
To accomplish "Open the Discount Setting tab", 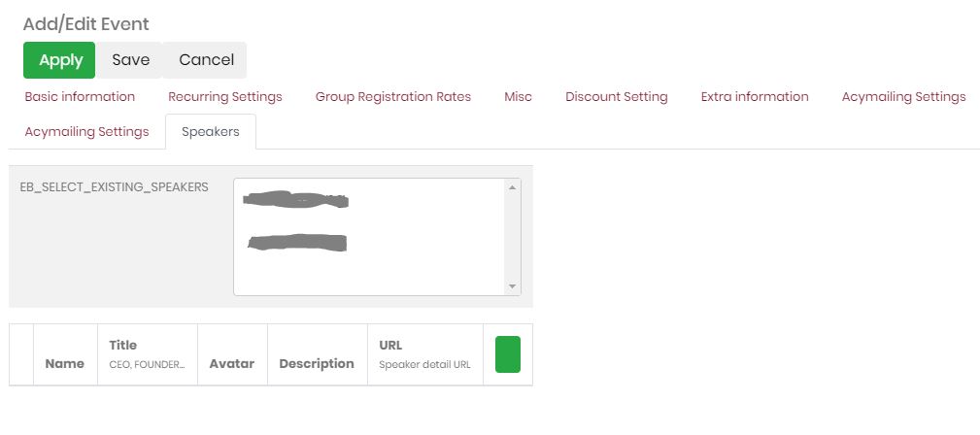I will coord(617,97).
